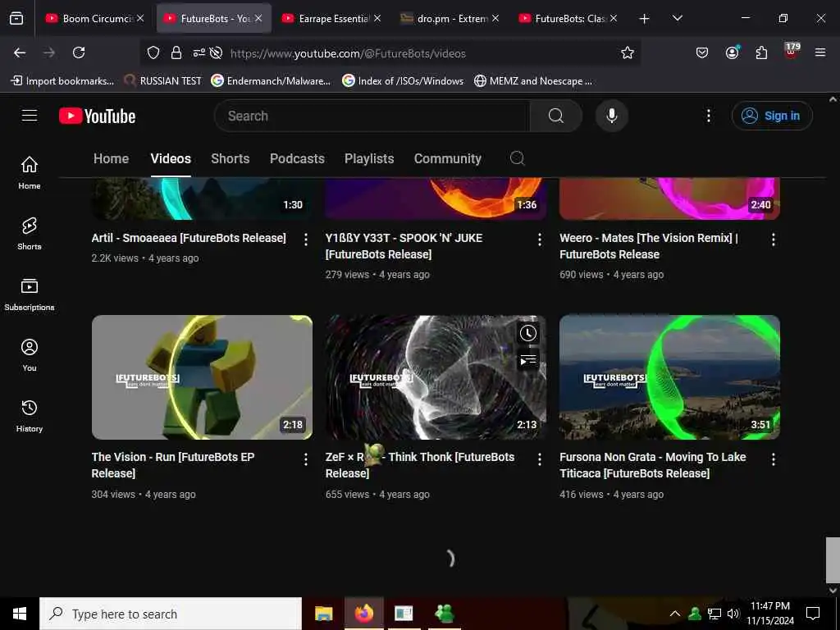Open site permissions icon in address bar
The image size is (840, 630).
(x=199, y=52)
